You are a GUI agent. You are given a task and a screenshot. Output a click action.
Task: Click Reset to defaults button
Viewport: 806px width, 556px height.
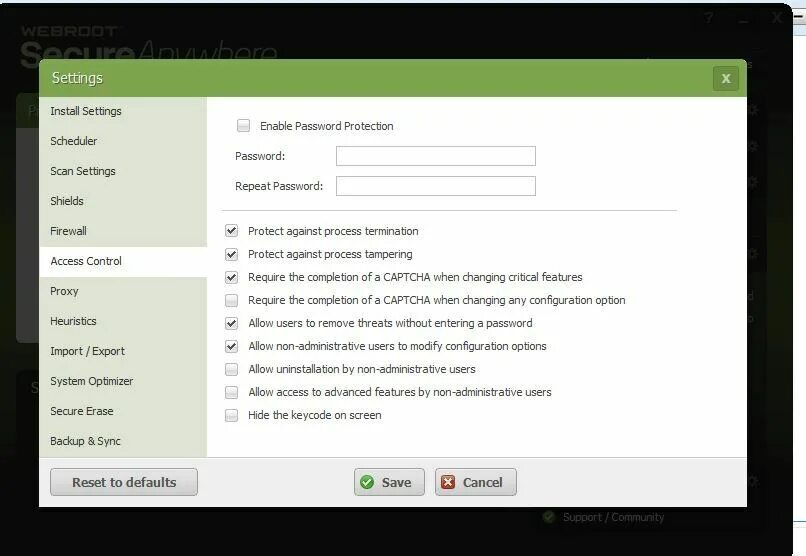[124, 482]
